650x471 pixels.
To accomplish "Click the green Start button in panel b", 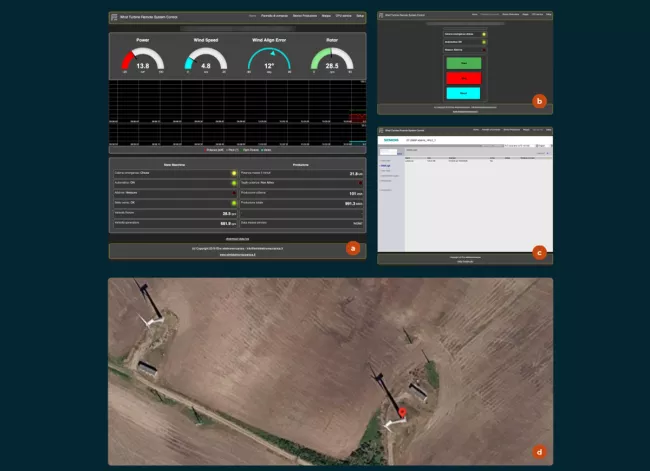I will tap(463, 63).
